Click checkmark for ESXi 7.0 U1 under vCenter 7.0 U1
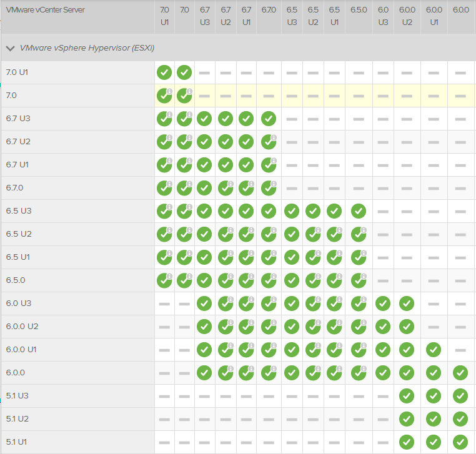The width and height of the screenshot is (476, 454). coord(164,72)
